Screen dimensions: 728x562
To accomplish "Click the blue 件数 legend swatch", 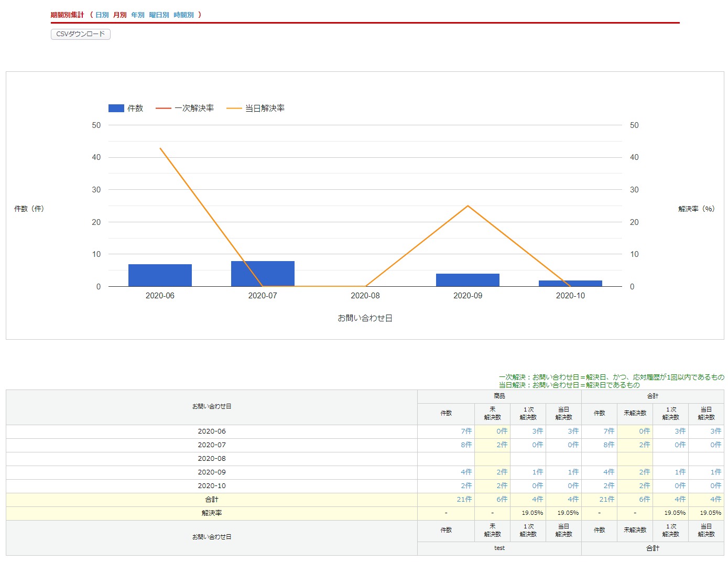I will (x=116, y=109).
